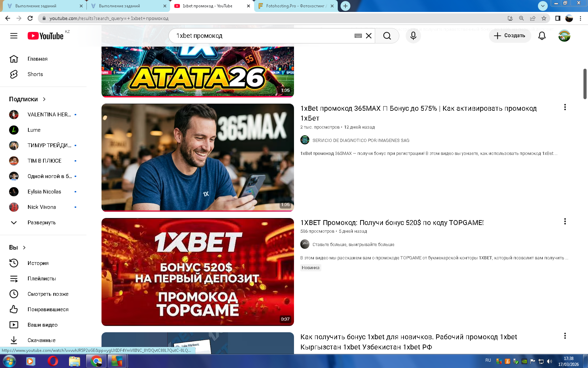This screenshot has height=368, width=588.
Task: Launch Opera from the taskbar
Action: pyautogui.click(x=52, y=361)
